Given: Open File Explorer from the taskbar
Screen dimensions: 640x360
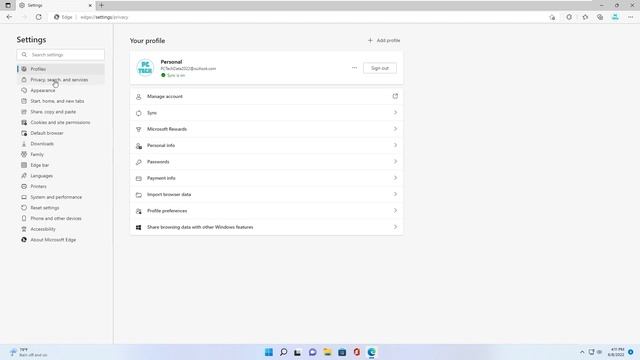Looking at the screenshot, I should pyautogui.click(x=327, y=352).
